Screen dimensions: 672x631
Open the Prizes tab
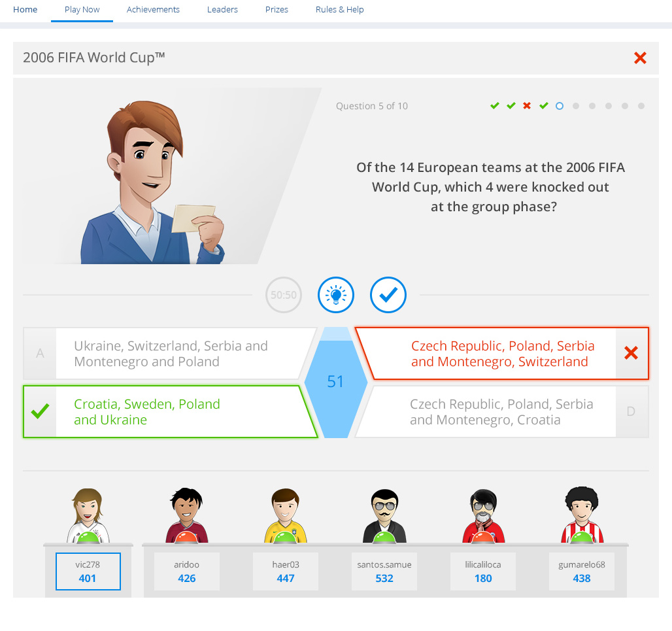click(277, 9)
